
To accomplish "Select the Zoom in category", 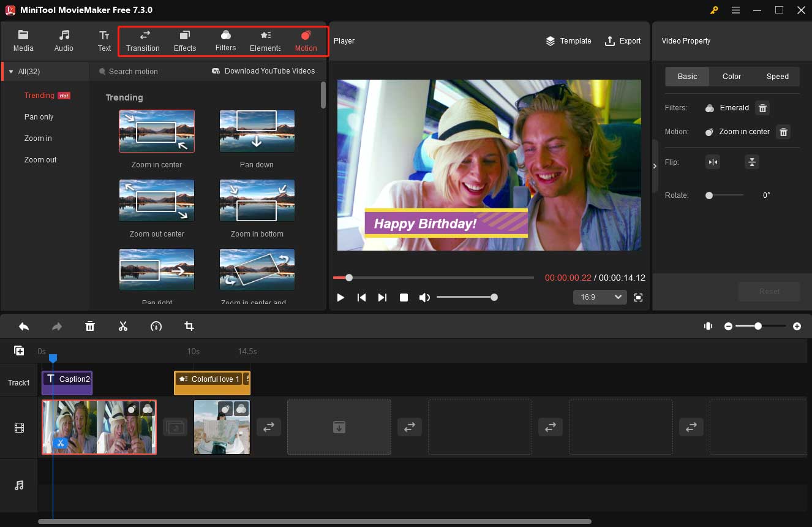I will click(38, 138).
